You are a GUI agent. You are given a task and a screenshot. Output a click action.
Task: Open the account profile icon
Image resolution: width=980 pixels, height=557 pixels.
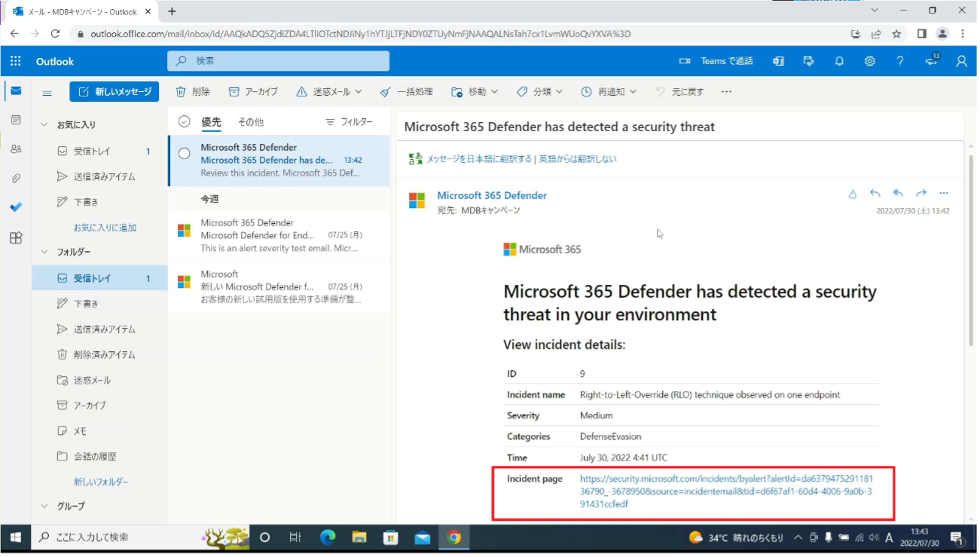click(961, 61)
